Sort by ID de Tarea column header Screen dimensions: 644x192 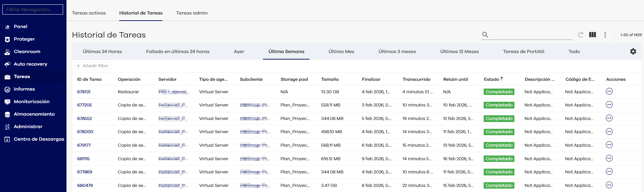point(89,79)
